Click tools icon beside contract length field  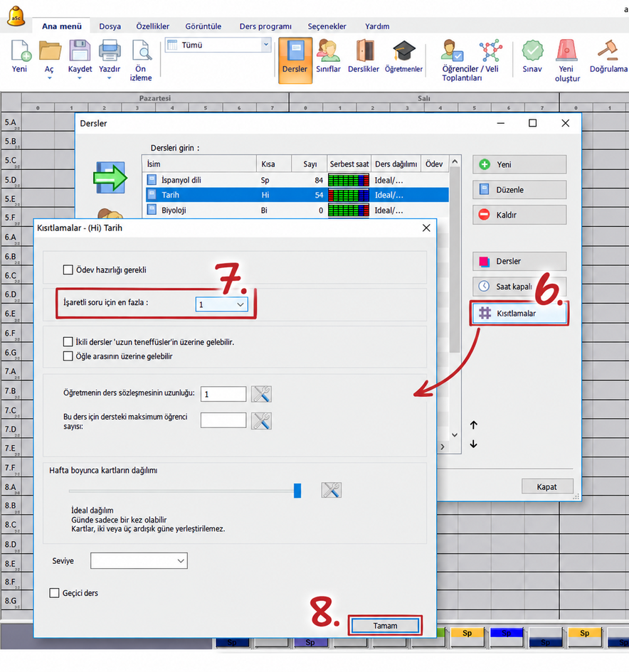click(261, 394)
